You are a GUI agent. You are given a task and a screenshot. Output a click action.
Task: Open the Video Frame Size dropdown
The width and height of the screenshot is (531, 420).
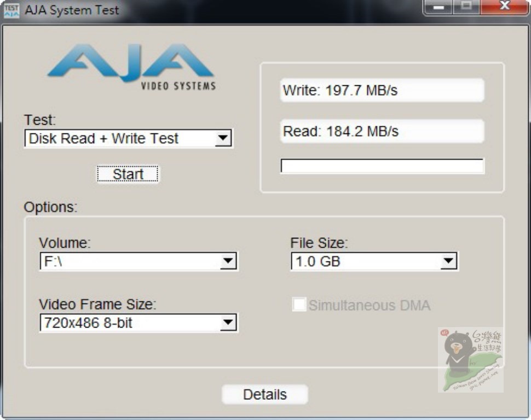[x=138, y=323]
